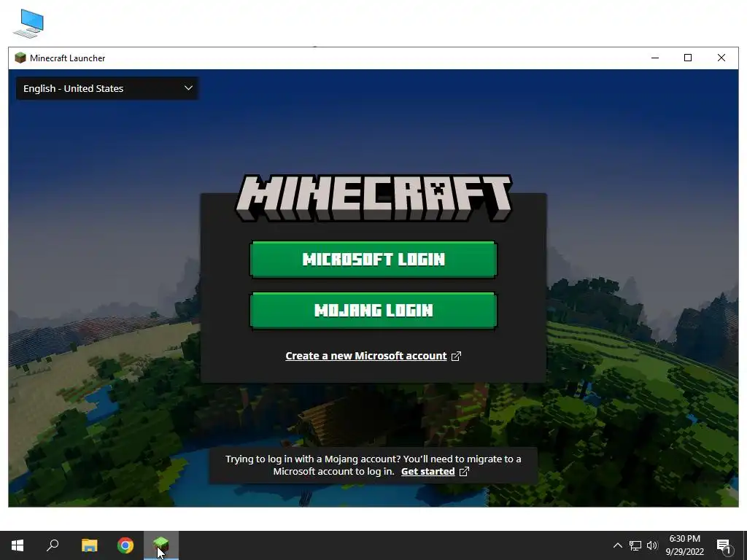Viewport: 747px width, 560px height.
Task: Open the Create a new Microsoft account link
Action: point(366,356)
